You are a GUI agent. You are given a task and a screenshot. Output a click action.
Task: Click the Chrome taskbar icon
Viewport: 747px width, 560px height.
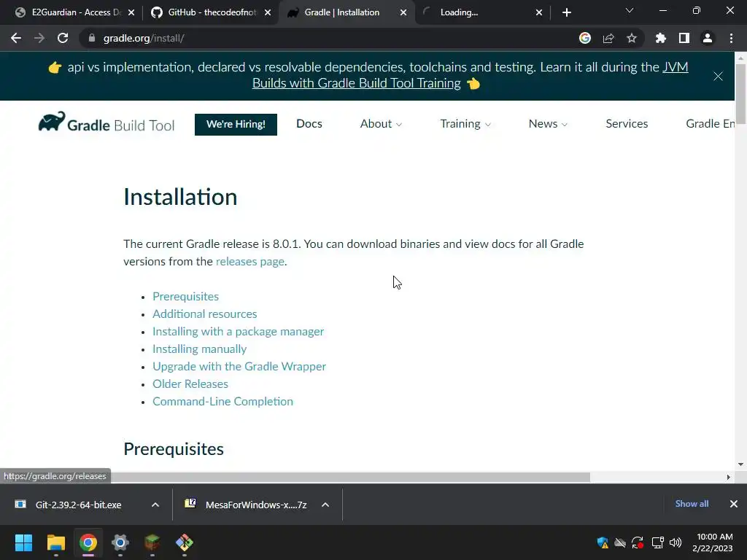point(88,542)
